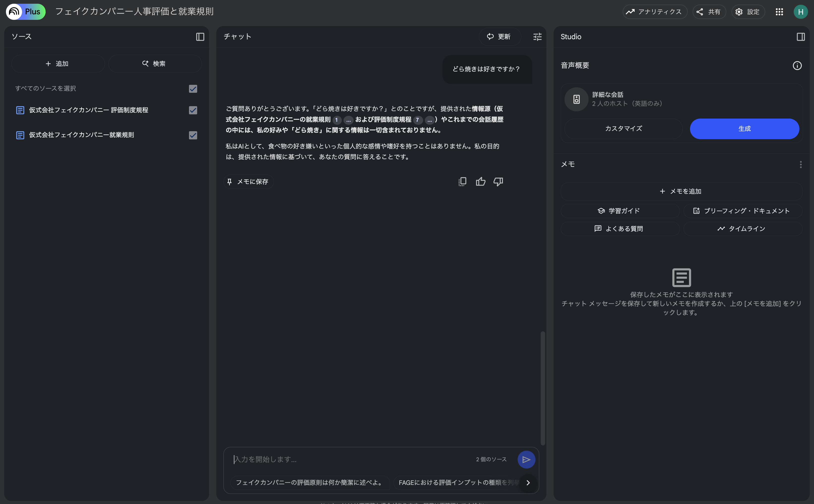Uncheck the 評価制度規程 source
Viewport: 814px width, 504px height.
point(193,110)
